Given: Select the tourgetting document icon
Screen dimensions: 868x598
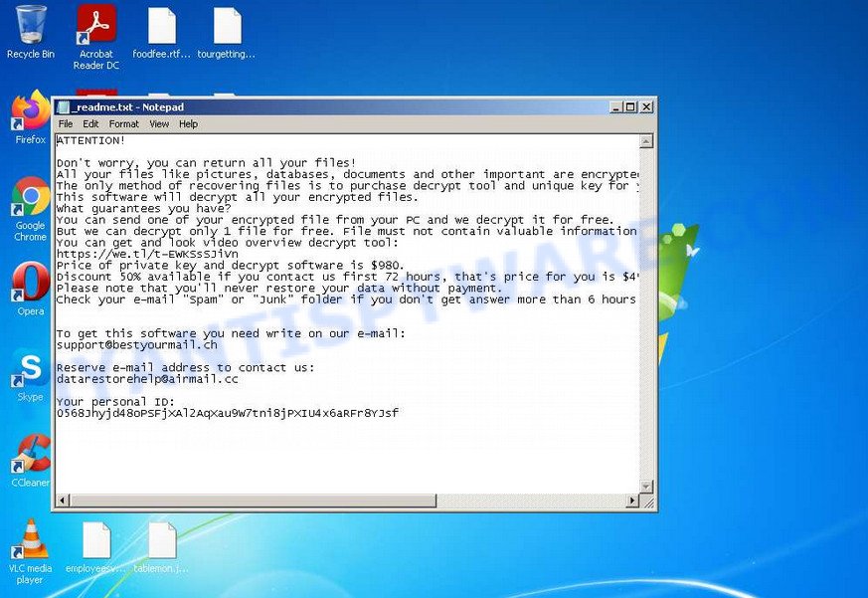Looking at the screenshot, I should 227,28.
